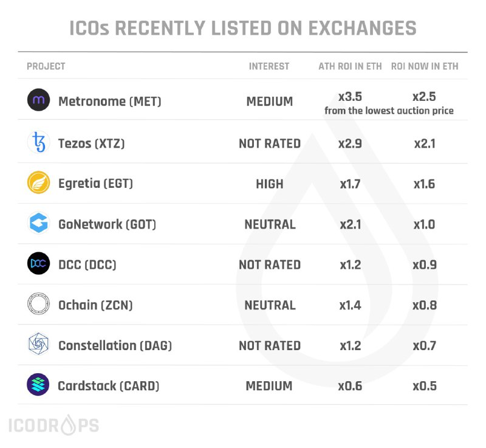
Task: Click the HIGH interest rating for Egretia
Action: (269, 184)
